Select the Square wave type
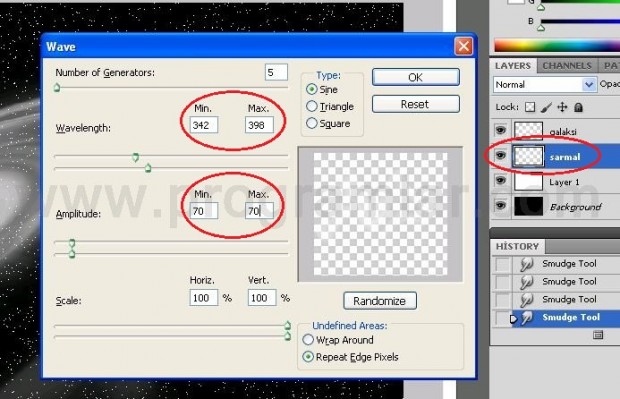This screenshot has width=620, height=399. (312, 123)
